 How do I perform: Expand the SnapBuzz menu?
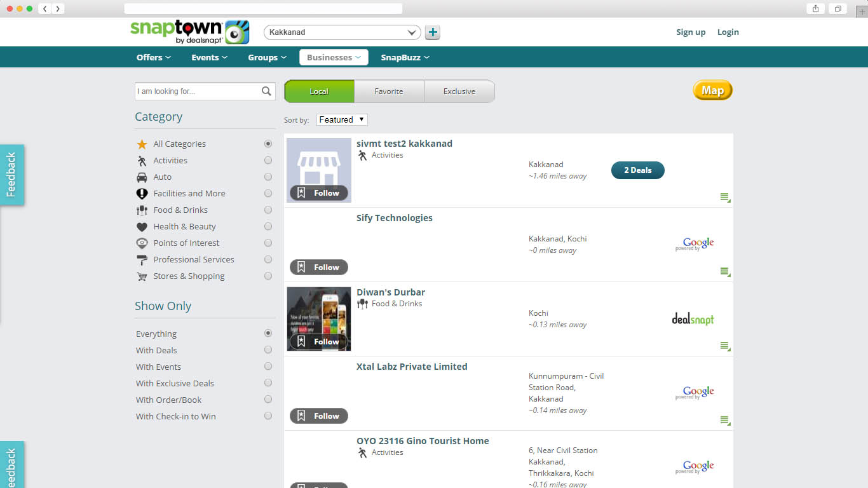[x=405, y=57]
